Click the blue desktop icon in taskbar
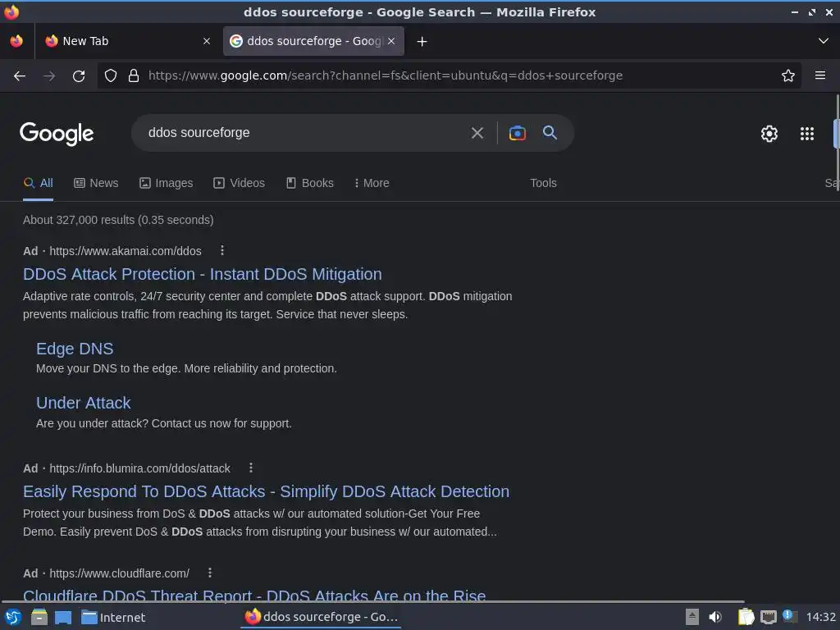The width and height of the screenshot is (840, 630). (x=62, y=617)
